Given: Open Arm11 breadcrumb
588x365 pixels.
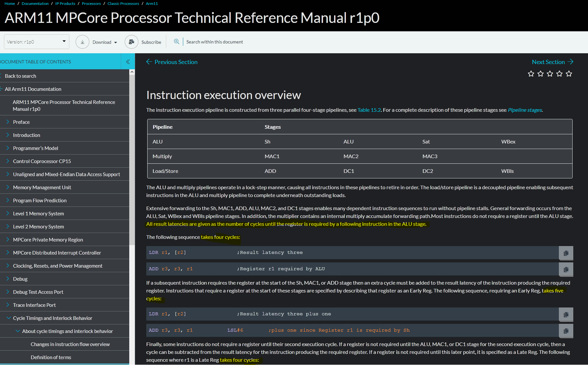Looking at the screenshot, I should [x=152, y=4].
